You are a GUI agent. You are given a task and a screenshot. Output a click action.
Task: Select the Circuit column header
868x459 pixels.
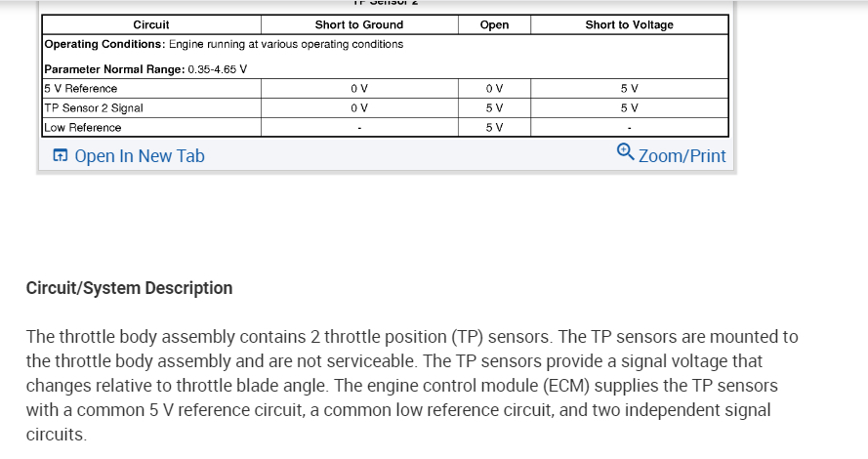pos(151,25)
